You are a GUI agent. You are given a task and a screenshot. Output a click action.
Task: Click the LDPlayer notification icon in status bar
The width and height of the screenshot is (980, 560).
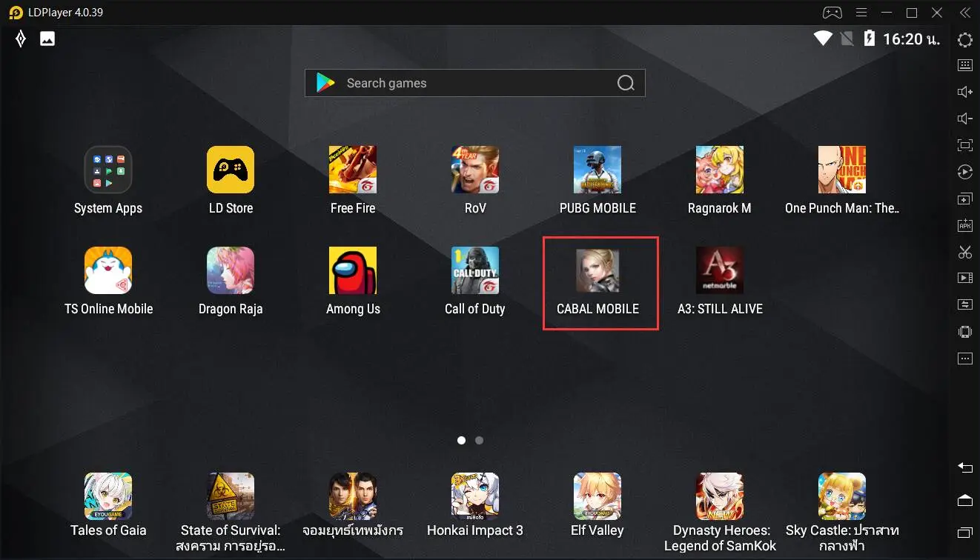[21, 39]
